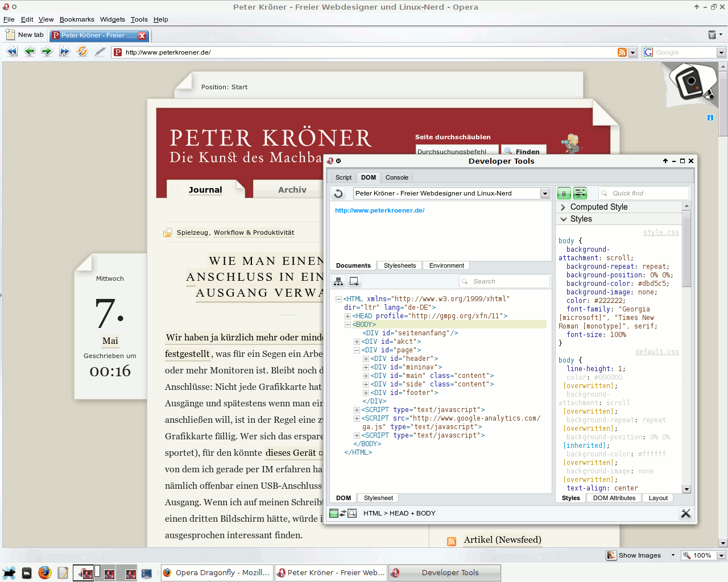This screenshot has width=728, height=582.
Task: Click the styles panel scrollbar down arrow
Action: tap(686, 489)
